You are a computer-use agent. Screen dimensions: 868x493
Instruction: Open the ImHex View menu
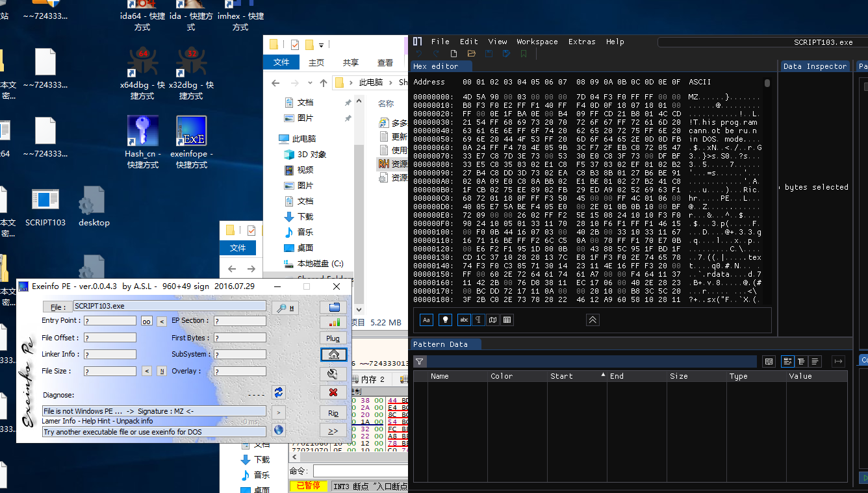[498, 42]
